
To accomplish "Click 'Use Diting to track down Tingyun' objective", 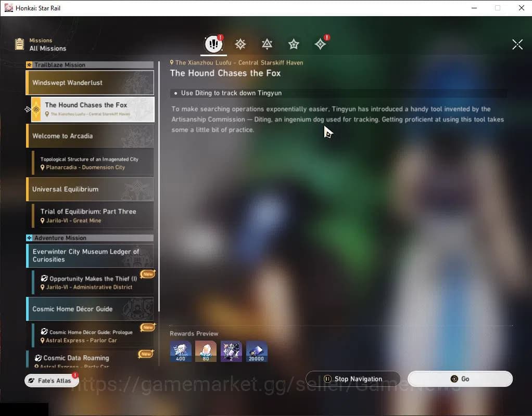I will point(231,93).
